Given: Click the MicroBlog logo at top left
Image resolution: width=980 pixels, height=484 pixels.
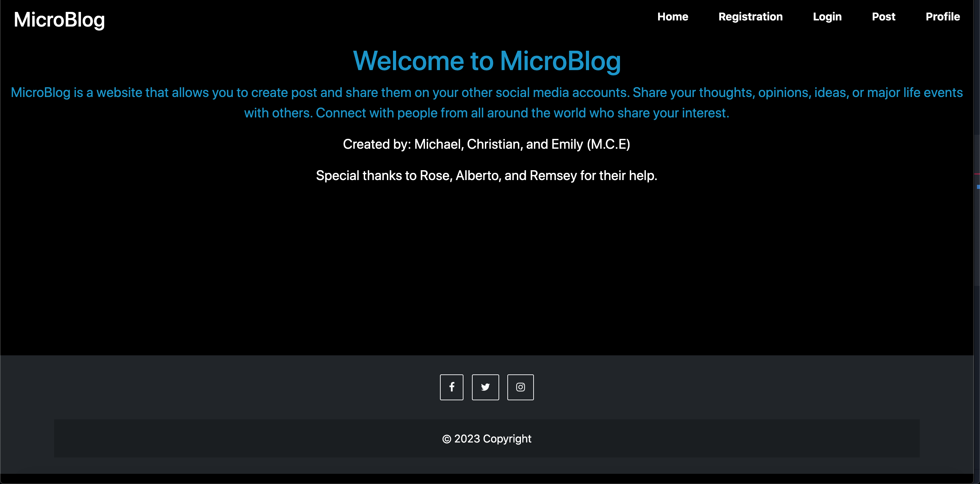Looking at the screenshot, I should tap(59, 20).
